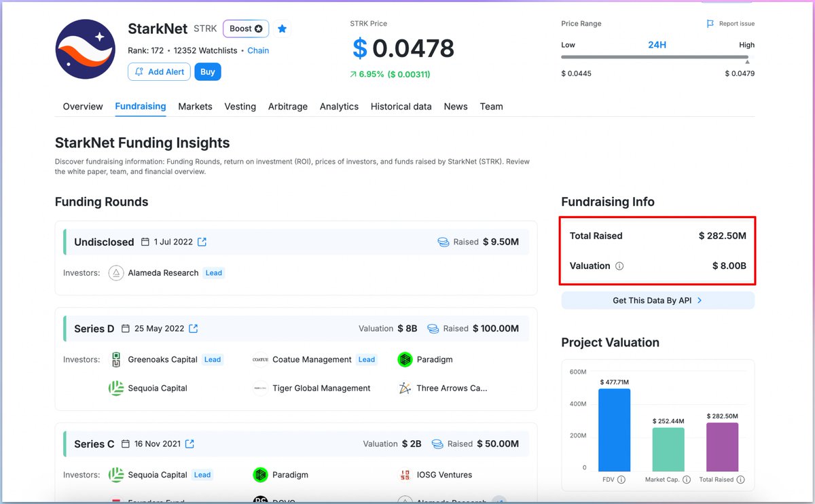
Task: Open the Arbitrage tab
Action: (x=288, y=107)
